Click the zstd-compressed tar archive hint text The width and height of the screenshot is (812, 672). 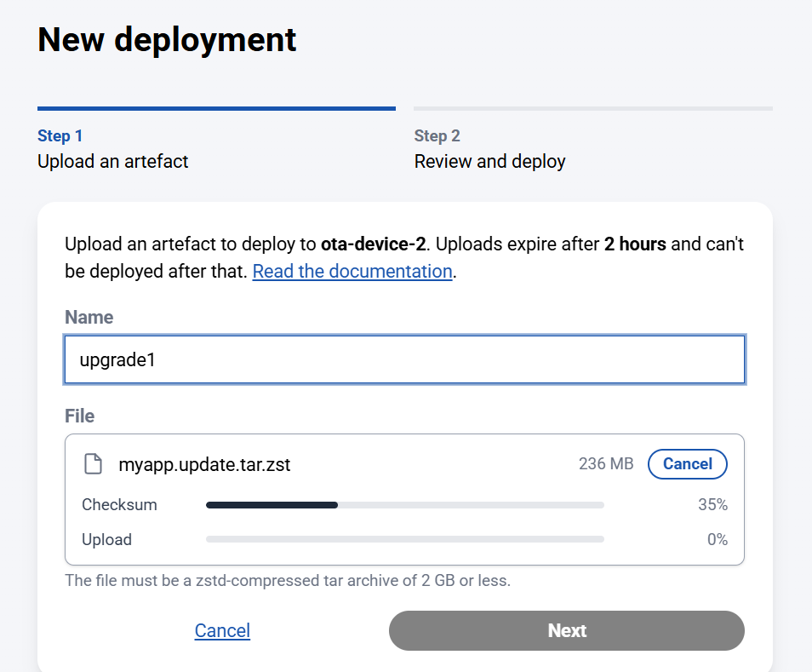coord(288,580)
